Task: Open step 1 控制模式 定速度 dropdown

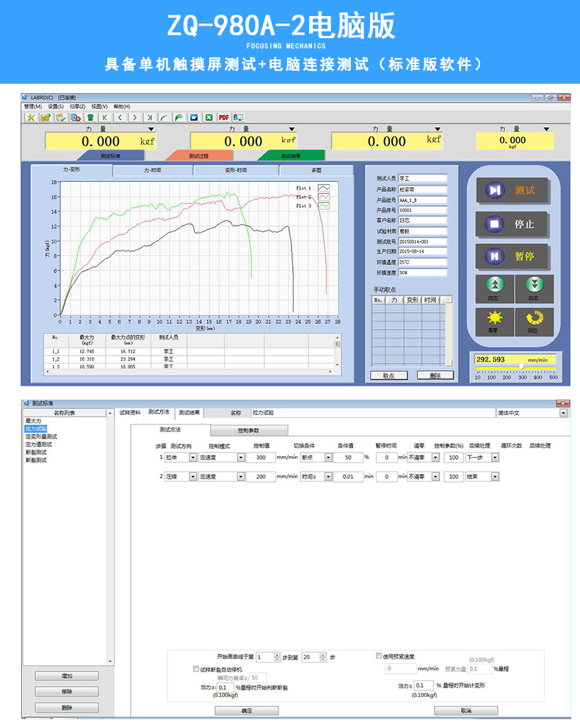Action: (242, 457)
